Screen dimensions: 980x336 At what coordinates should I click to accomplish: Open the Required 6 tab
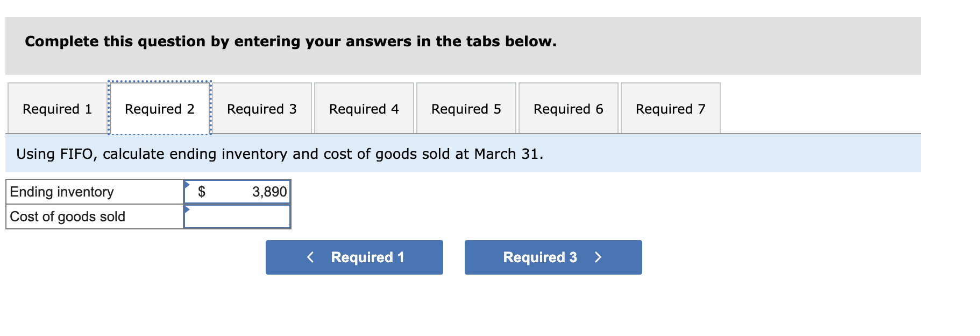pos(569,109)
